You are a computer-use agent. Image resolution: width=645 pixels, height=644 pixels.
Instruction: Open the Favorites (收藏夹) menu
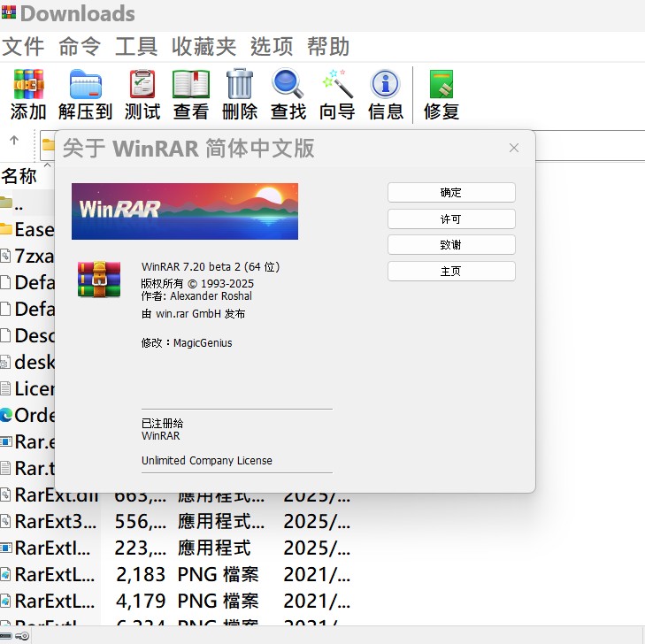(x=203, y=47)
